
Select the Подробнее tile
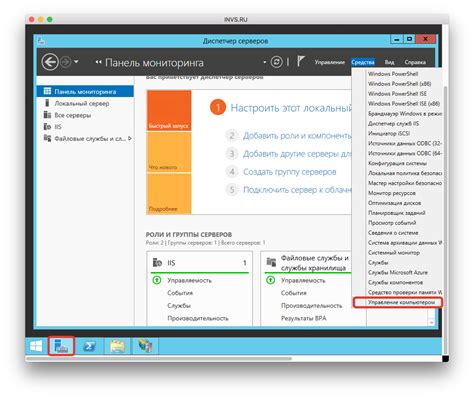click(169, 194)
